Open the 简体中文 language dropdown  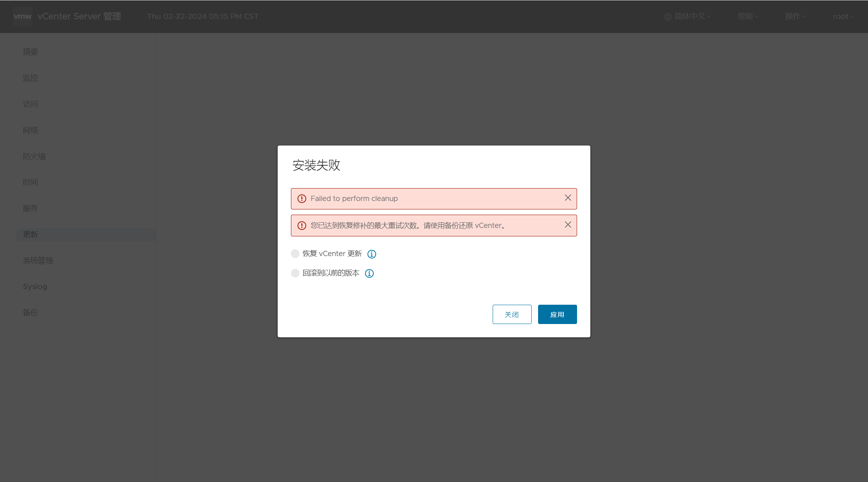click(x=688, y=16)
